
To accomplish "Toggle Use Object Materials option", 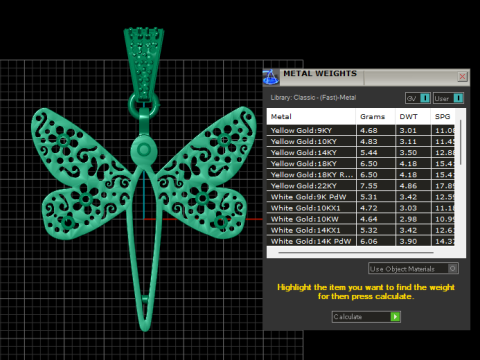I will coord(413,268).
